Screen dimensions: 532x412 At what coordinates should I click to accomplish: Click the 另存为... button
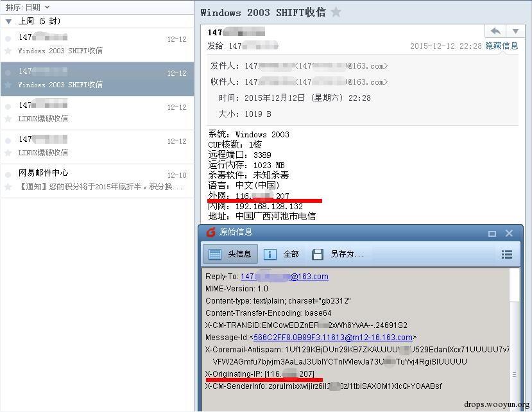point(338,254)
